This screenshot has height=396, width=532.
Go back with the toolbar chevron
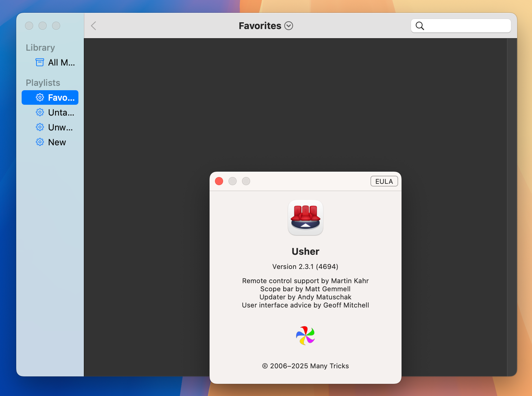(94, 26)
